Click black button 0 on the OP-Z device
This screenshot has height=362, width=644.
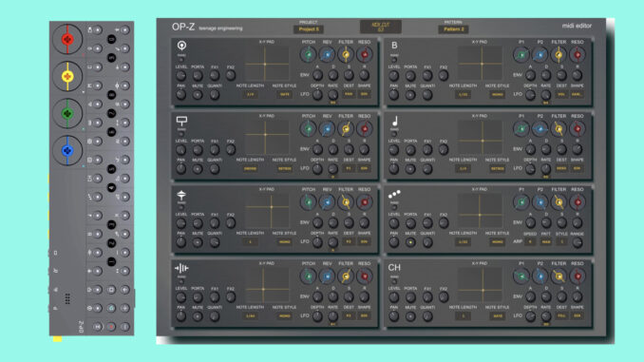(x=111, y=40)
